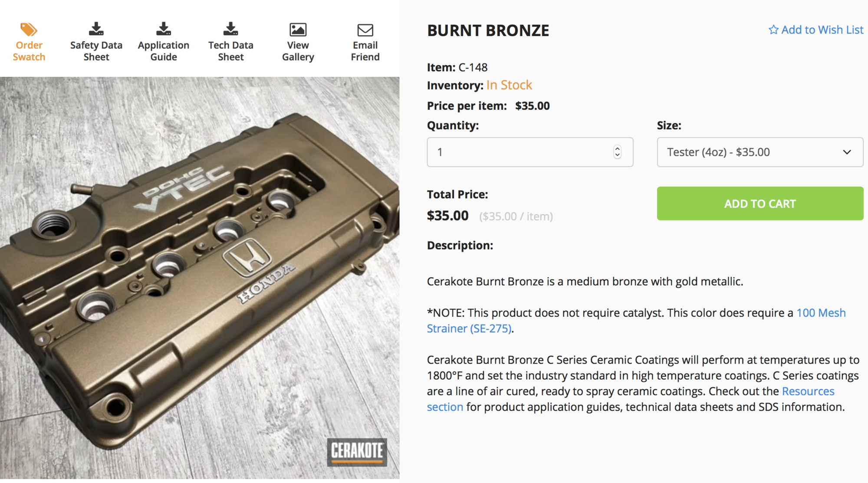
Task: Click the Add to Wish List link
Action: coord(822,30)
